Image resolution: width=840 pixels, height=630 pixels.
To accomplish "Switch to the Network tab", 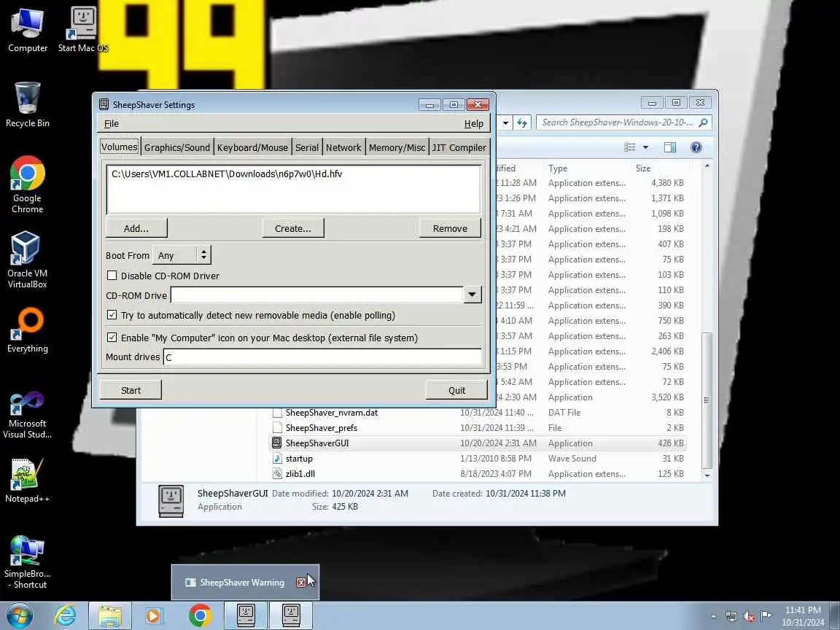I will 343,147.
